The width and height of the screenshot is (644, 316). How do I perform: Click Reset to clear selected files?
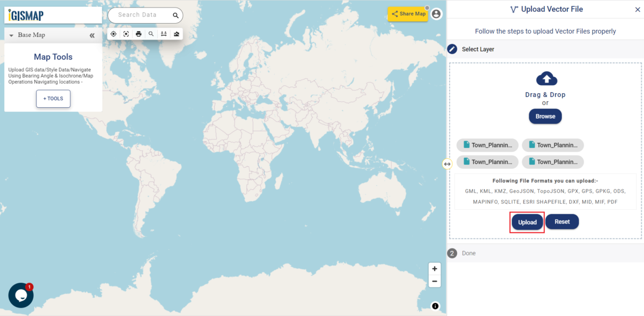pyautogui.click(x=562, y=222)
